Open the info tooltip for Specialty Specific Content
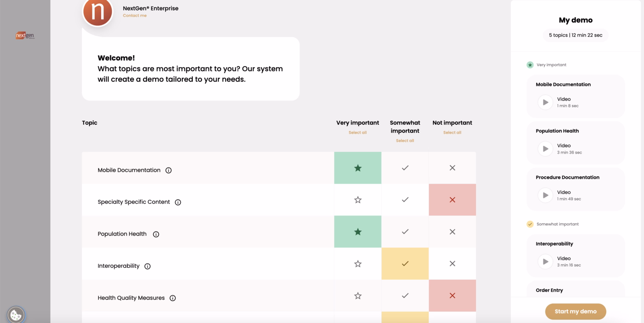 coord(178,202)
